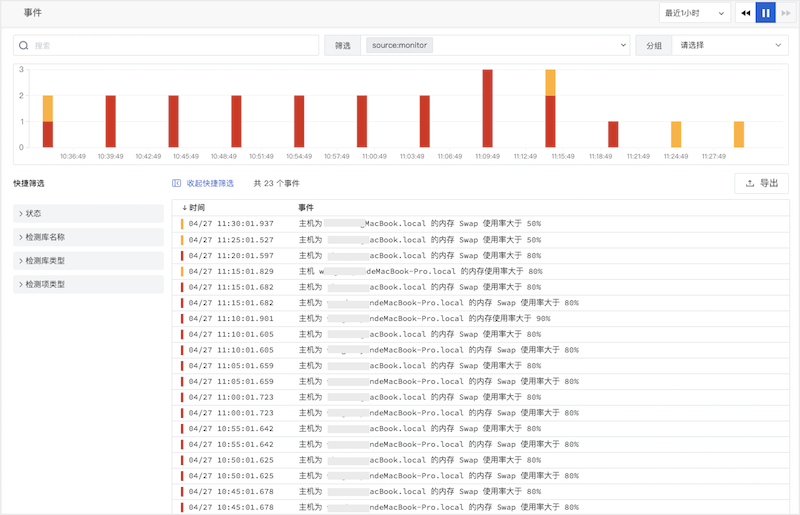Click inside the 搜索 input field
This screenshot has width=800, height=515.
[166, 45]
